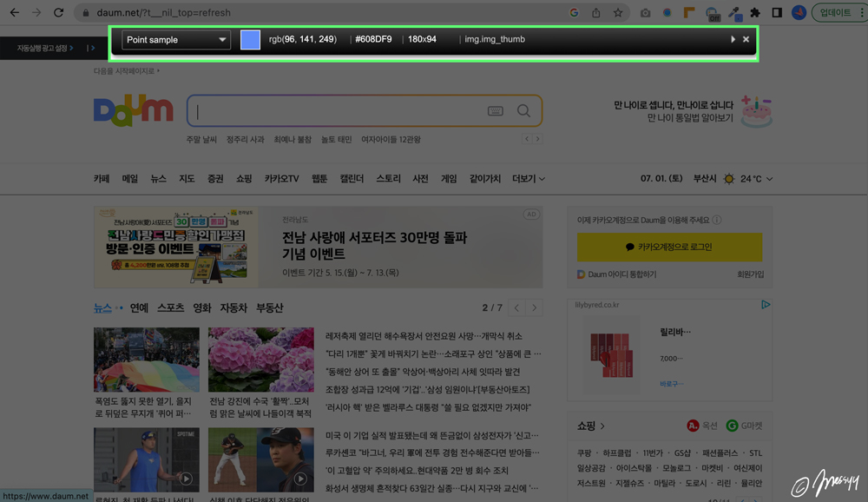Open the 쿠팡 shopping link

[584, 452]
